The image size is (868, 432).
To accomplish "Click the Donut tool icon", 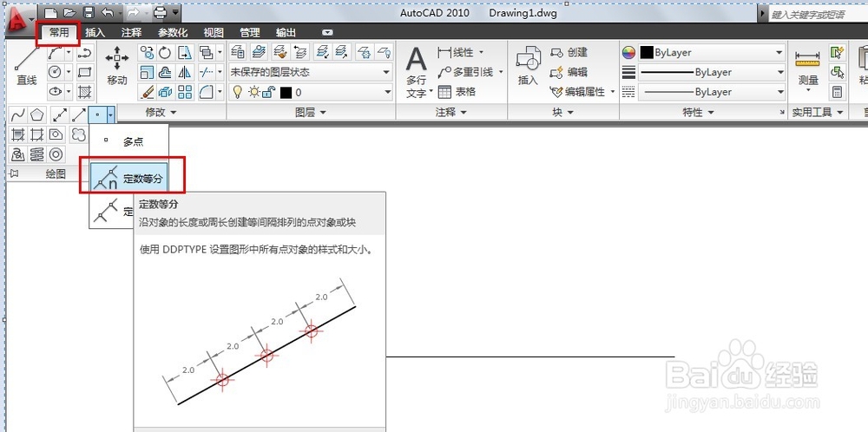I will coord(56,154).
